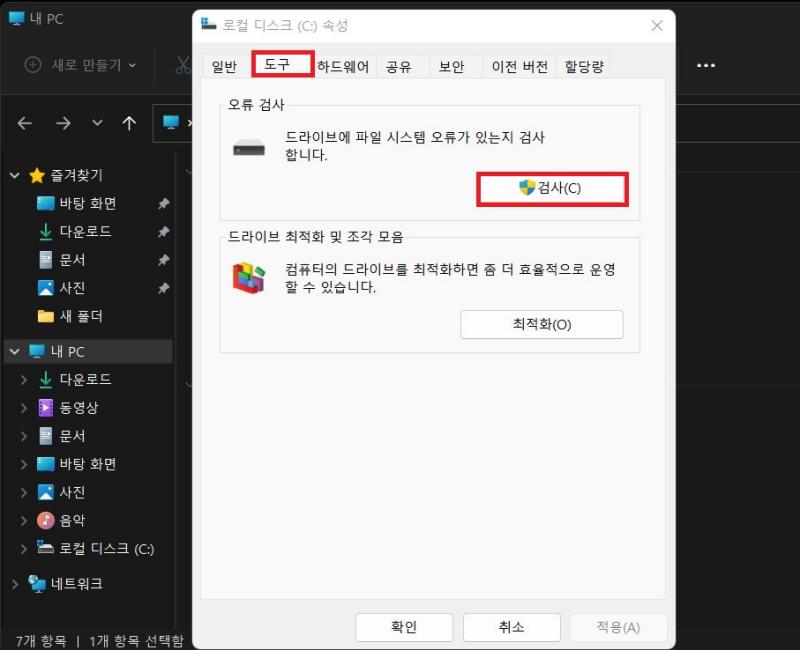Click the hard drive icon in 오류 검사
Viewport: 800px width, 650px height.
(x=249, y=148)
